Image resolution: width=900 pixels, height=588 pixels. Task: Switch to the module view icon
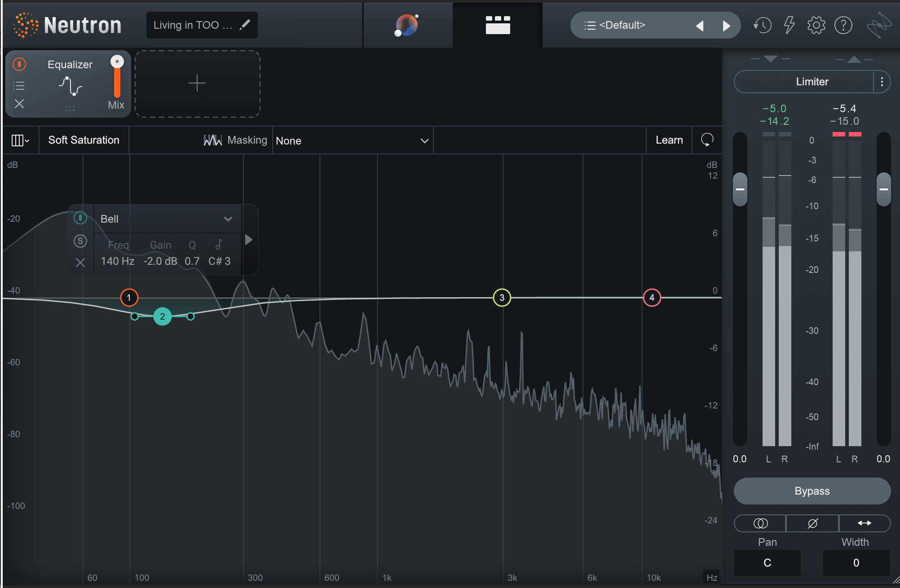tap(498, 25)
